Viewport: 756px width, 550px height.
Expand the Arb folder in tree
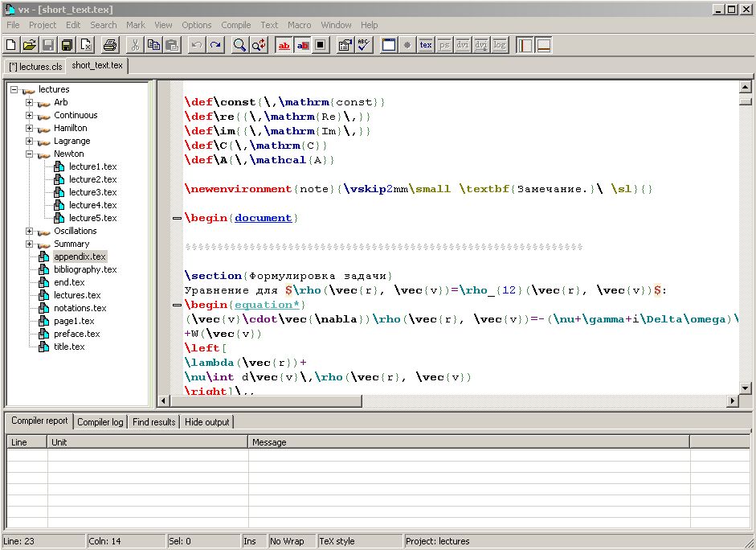click(x=30, y=102)
